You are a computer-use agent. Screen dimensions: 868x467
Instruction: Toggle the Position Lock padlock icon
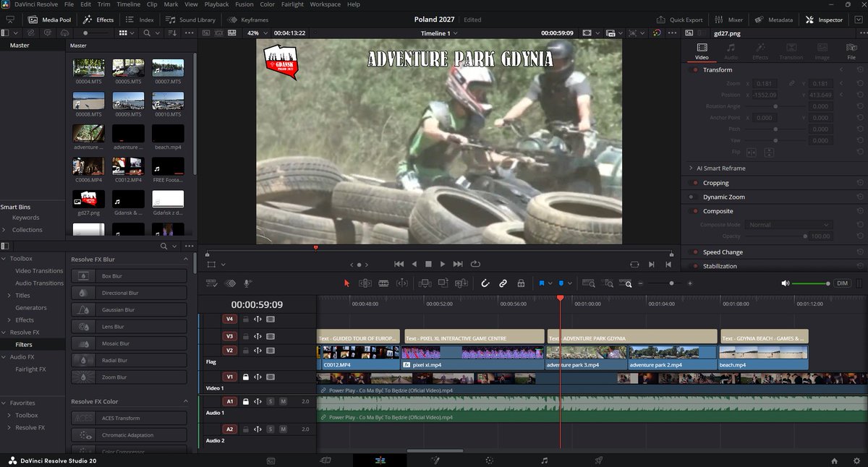click(x=521, y=283)
